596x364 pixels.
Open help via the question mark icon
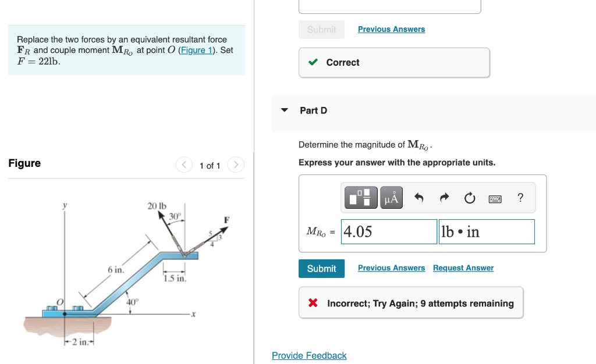520,198
